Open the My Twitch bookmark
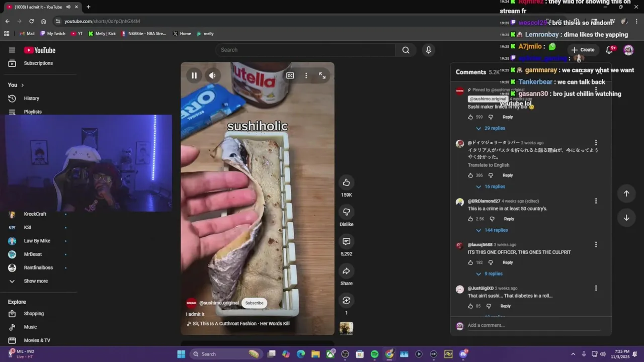Viewport: 644px width, 362px height. tap(53, 34)
